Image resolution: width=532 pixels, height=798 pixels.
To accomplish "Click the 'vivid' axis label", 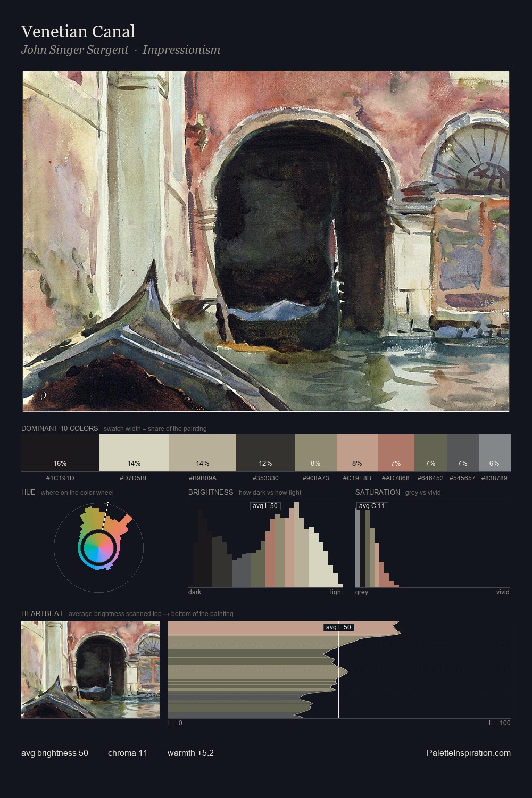I will click(503, 592).
